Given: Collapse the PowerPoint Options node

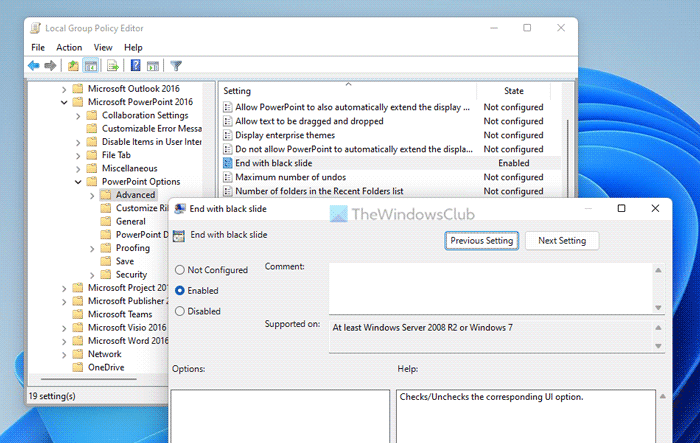Looking at the screenshot, I should [78, 182].
